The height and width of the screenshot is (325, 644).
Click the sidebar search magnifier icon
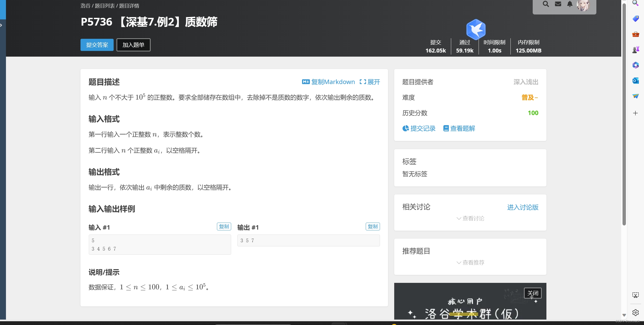click(x=635, y=3)
